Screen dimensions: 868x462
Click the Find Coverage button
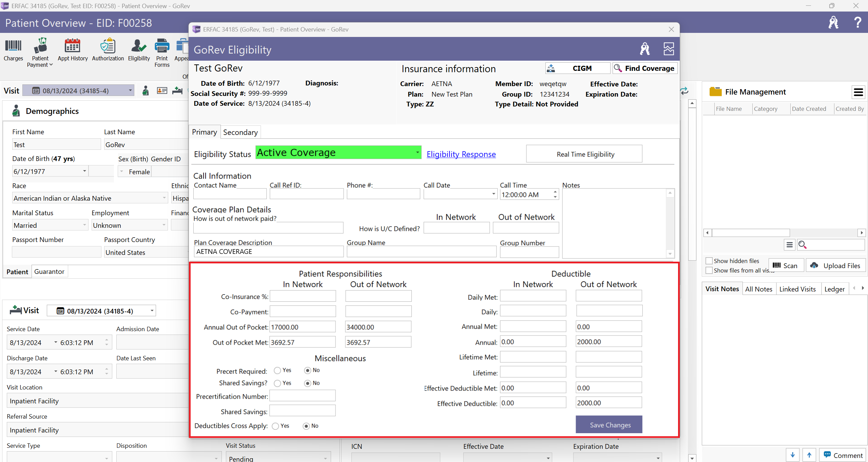644,68
